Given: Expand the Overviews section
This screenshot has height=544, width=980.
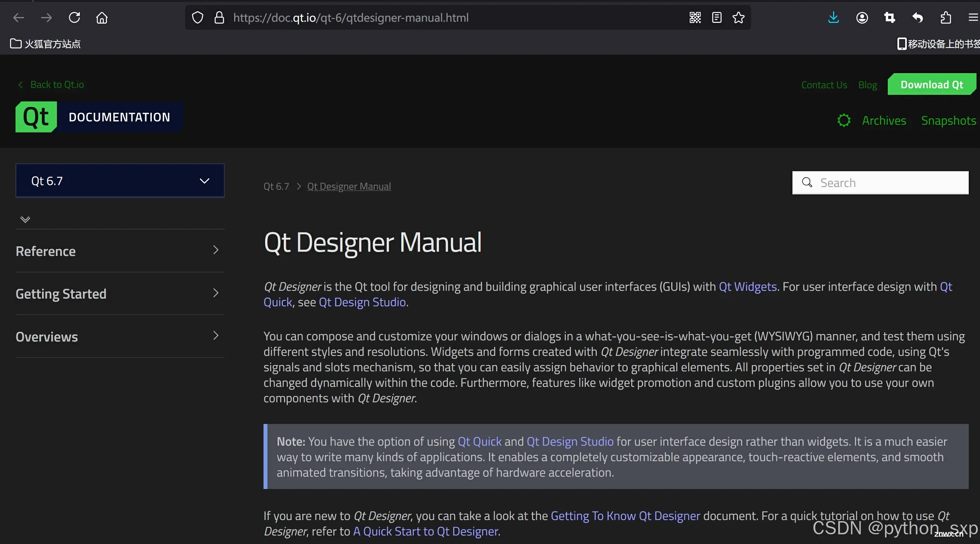Looking at the screenshot, I should pos(120,336).
